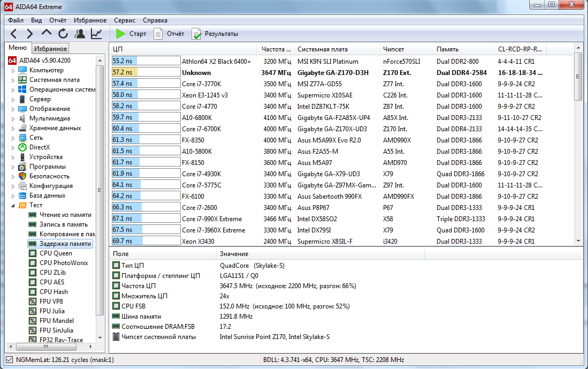Click the CPU AES benchmark icon
This screenshot has height=369, width=588.
(33, 282)
